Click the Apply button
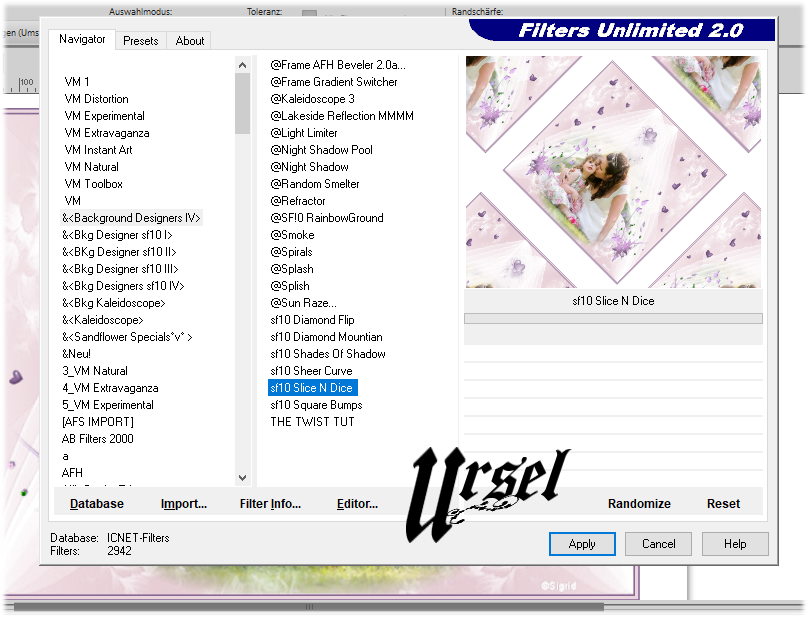808x617 pixels. coord(582,544)
